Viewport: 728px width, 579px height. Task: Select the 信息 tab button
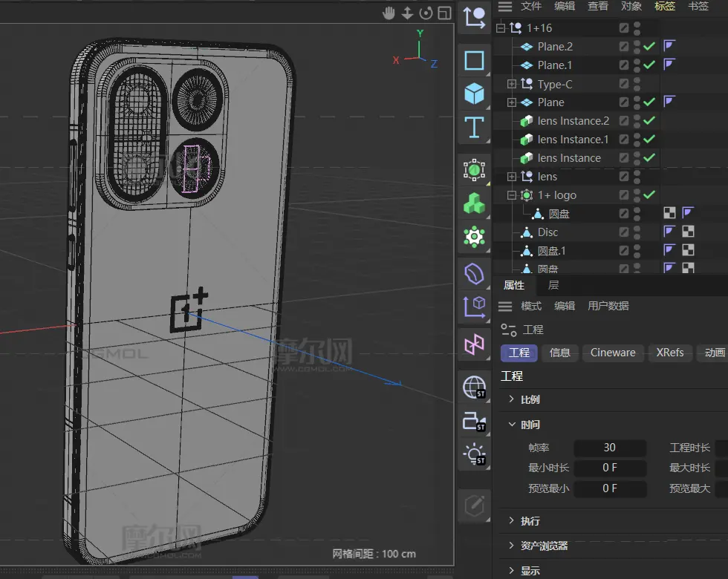pos(560,353)
